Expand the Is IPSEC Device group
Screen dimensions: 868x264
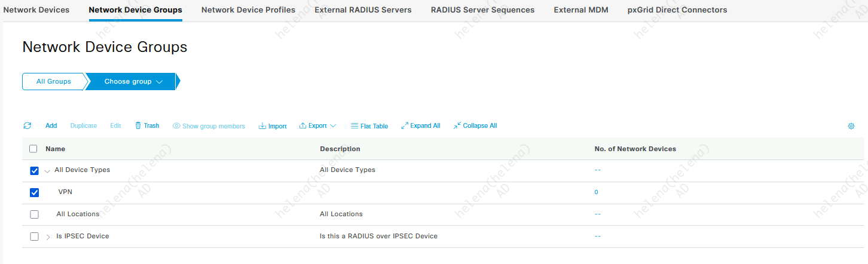click(x=48, y=237)
